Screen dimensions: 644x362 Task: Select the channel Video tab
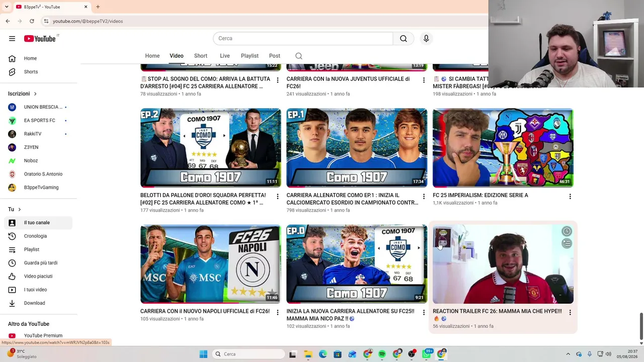(177, 56)
